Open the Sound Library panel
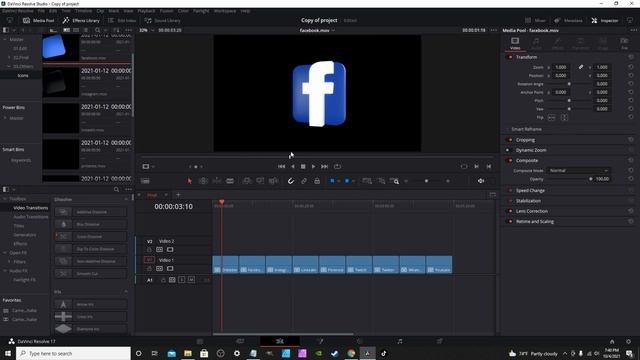Viewport: 640px width, 360px height. point(162,20)
